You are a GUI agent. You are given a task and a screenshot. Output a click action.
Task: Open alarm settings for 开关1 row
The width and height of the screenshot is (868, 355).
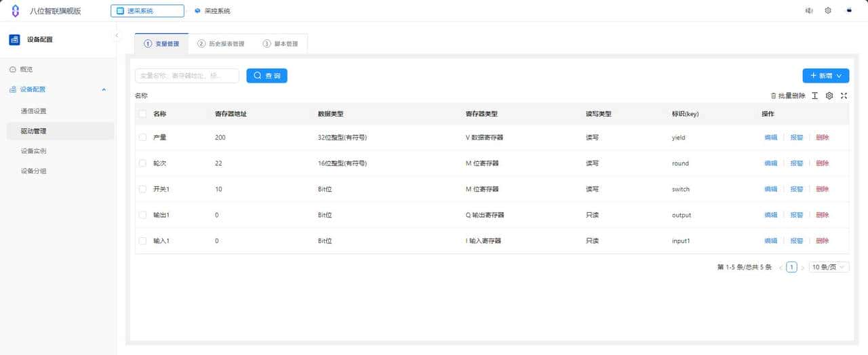797,189
